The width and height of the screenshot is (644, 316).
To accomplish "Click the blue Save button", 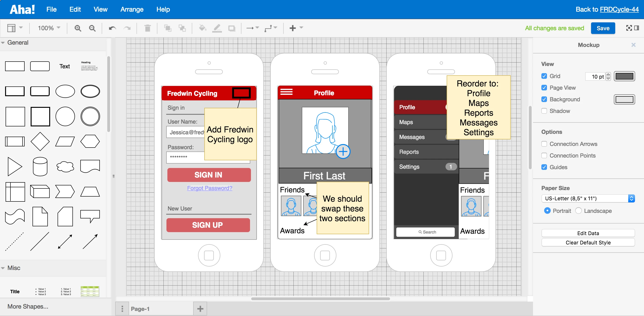I will pos(603,28).
